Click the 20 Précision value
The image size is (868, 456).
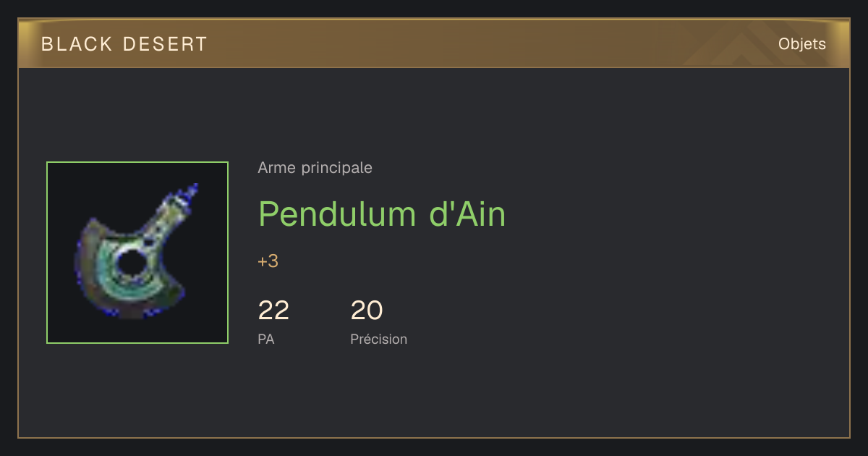[x=366, y=311]
